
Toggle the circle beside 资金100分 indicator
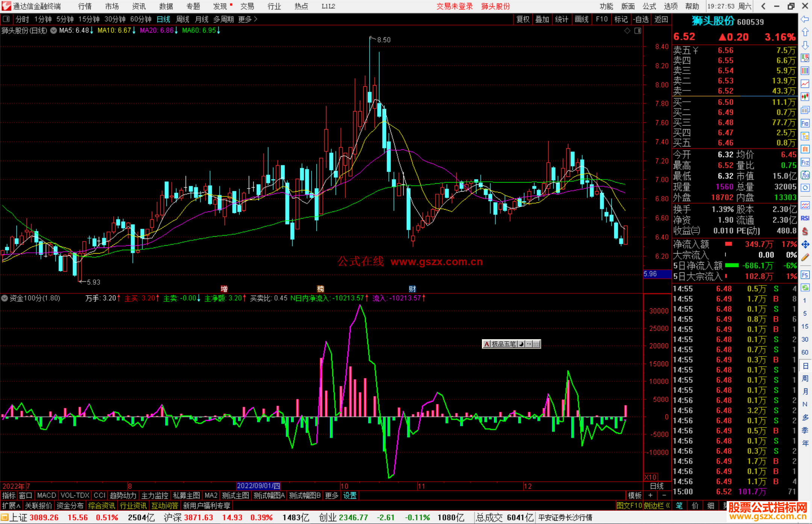[5, 298]
